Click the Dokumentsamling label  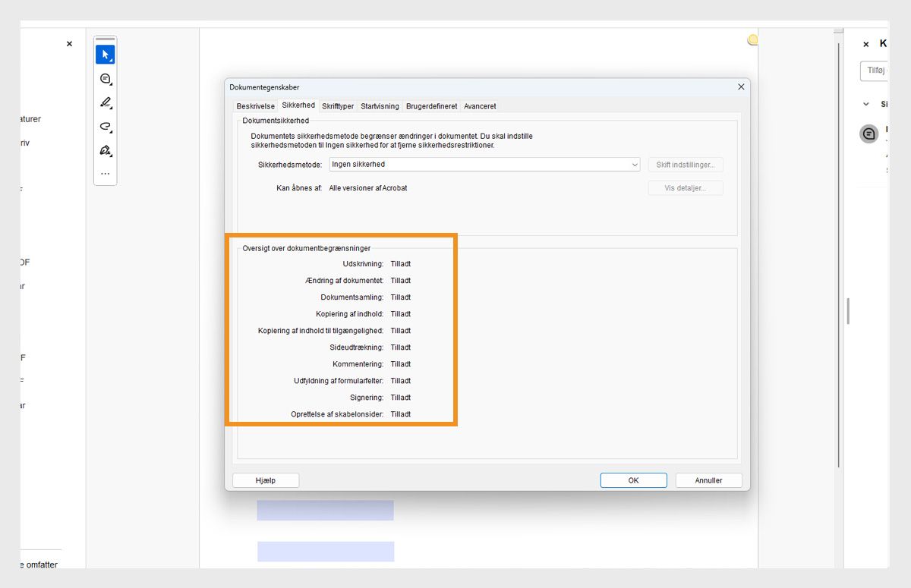pos(352,297)
